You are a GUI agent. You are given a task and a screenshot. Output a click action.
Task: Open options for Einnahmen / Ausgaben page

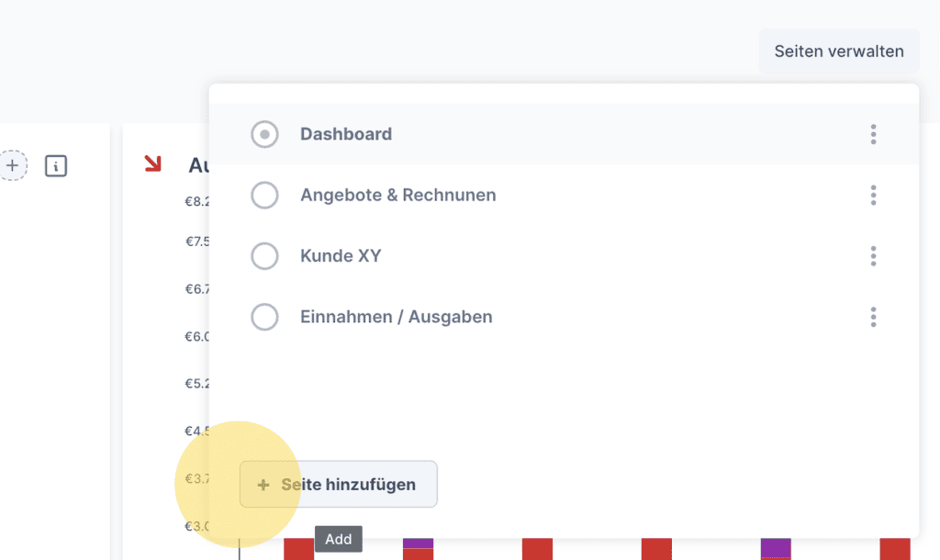(x=873, y=317)
